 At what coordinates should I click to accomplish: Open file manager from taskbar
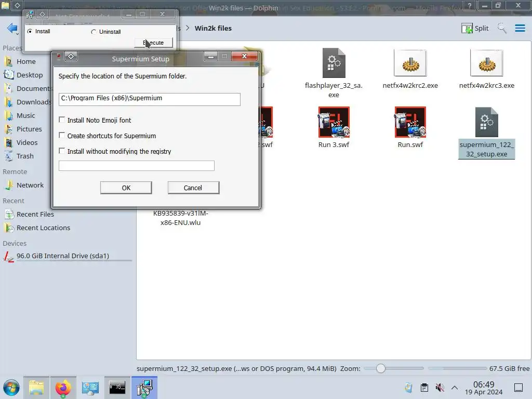pos(36,388)
